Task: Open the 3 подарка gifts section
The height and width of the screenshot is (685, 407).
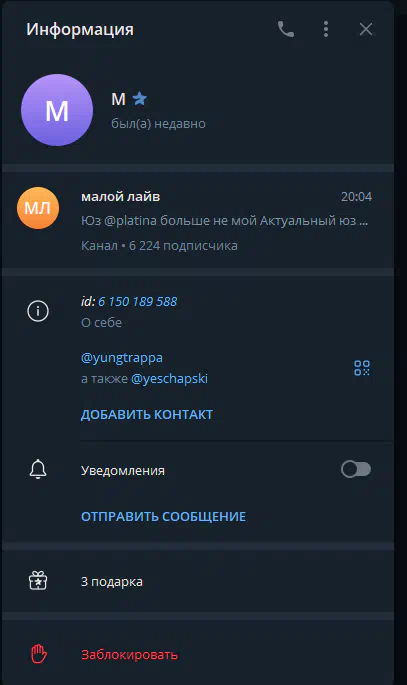Action: pyautogui.click(x=198, y=581)
